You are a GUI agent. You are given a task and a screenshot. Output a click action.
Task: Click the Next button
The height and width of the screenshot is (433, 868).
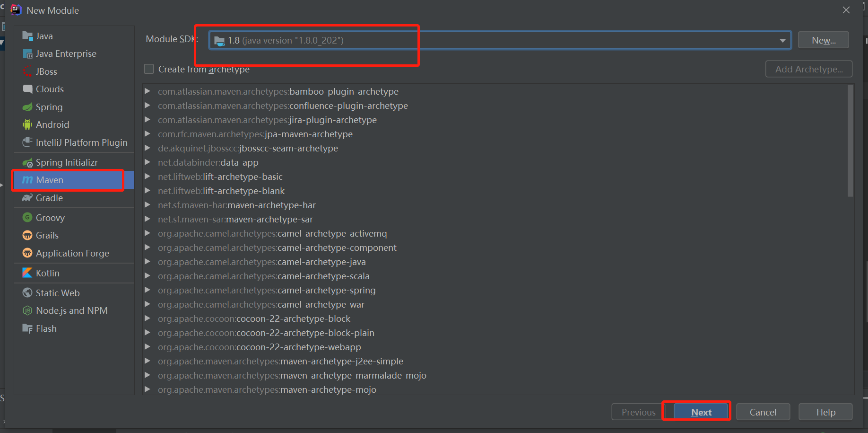click(x=701, y=412)
